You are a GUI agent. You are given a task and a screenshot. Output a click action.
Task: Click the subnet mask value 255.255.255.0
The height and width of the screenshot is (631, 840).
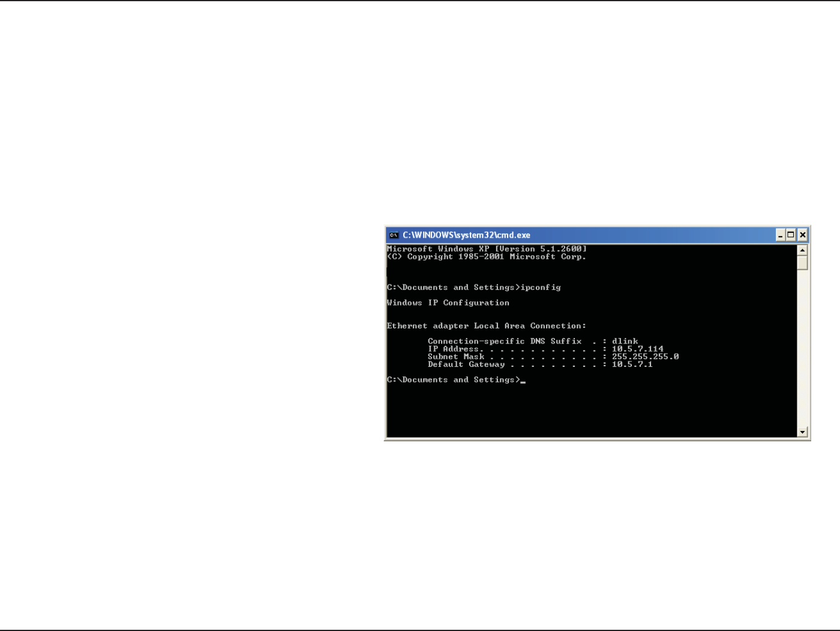645,357
